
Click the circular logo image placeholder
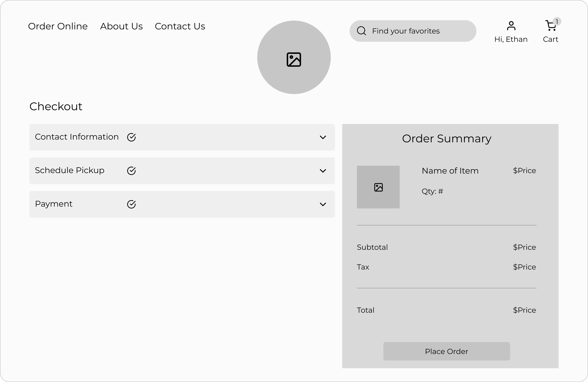coord(294,57)
